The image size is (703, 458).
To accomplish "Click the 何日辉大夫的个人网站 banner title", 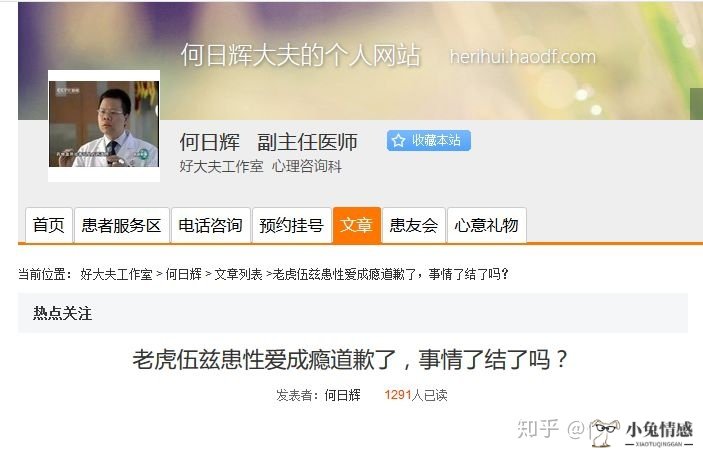I will coord(300,56).
